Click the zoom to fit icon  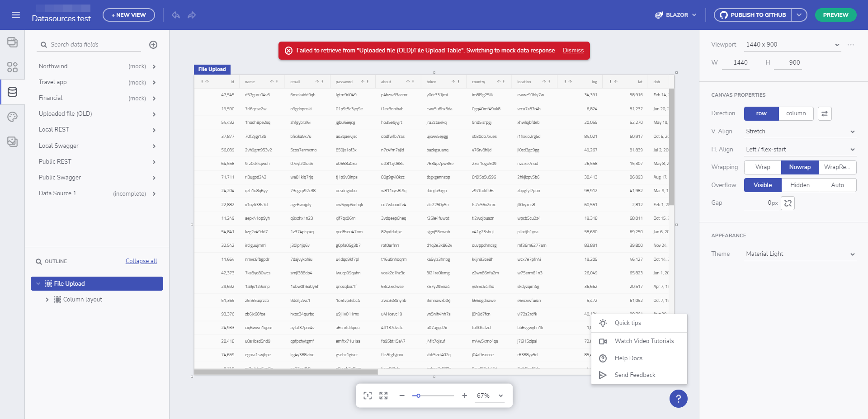coord(368,395)
